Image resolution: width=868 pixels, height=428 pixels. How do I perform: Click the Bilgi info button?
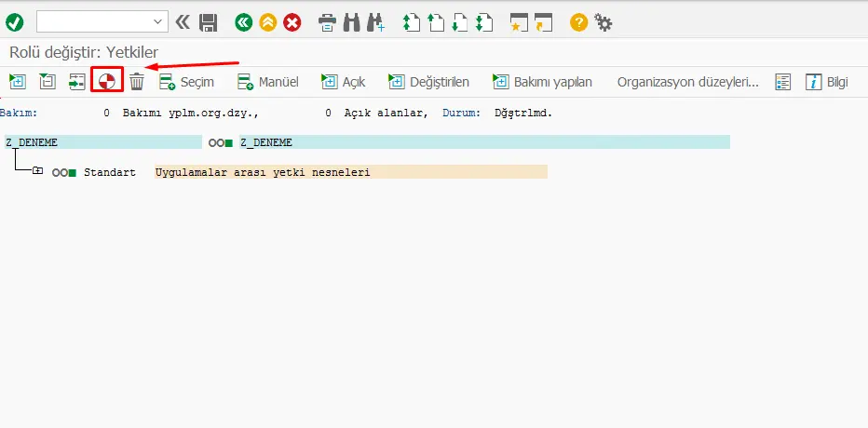point(826,82)
